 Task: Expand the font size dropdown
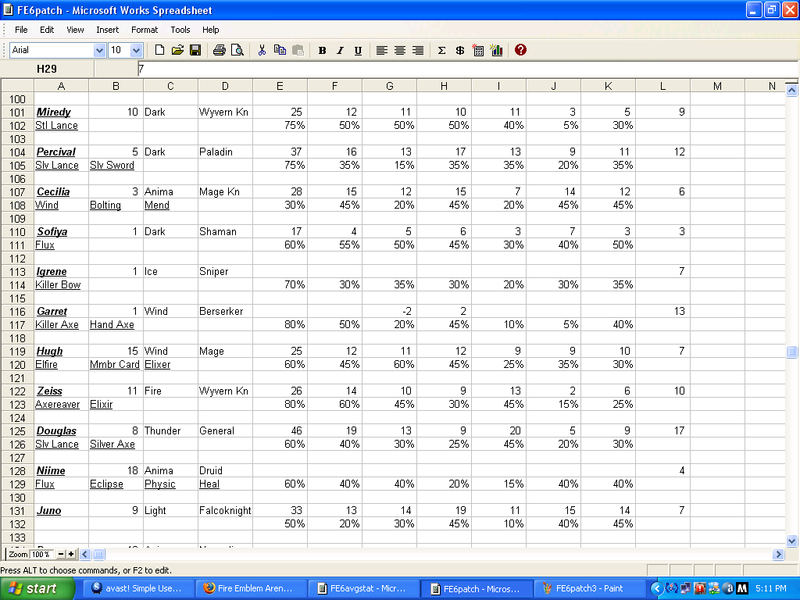tap(137, 50)
